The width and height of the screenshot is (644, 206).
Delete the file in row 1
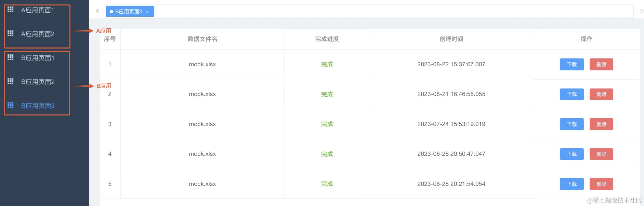(x=601, y=64)
